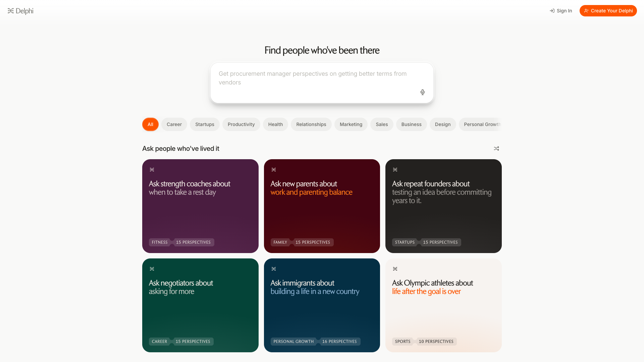
Task: Click the 'Find people who've been there' heading
Action: tap(322, 50)
